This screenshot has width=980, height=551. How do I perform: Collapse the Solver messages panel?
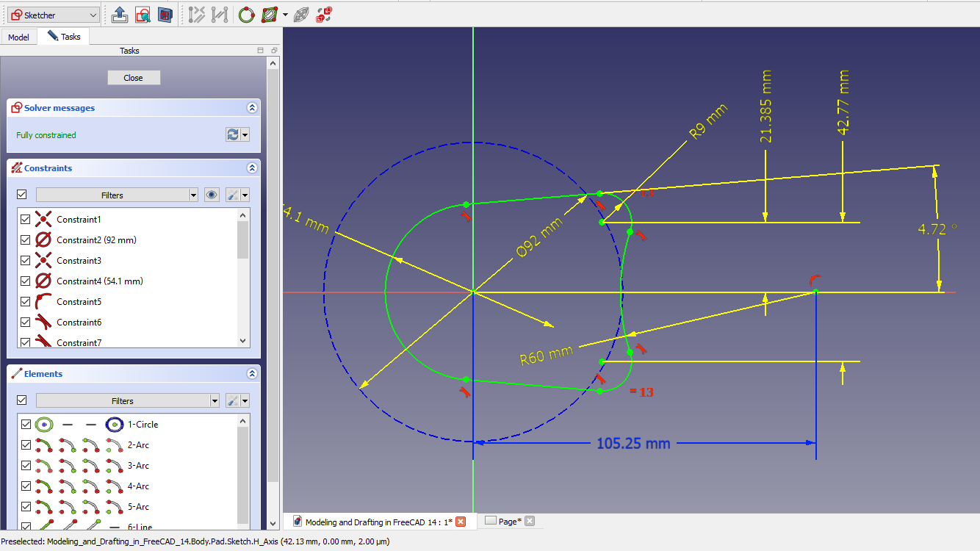pos(252,107)
